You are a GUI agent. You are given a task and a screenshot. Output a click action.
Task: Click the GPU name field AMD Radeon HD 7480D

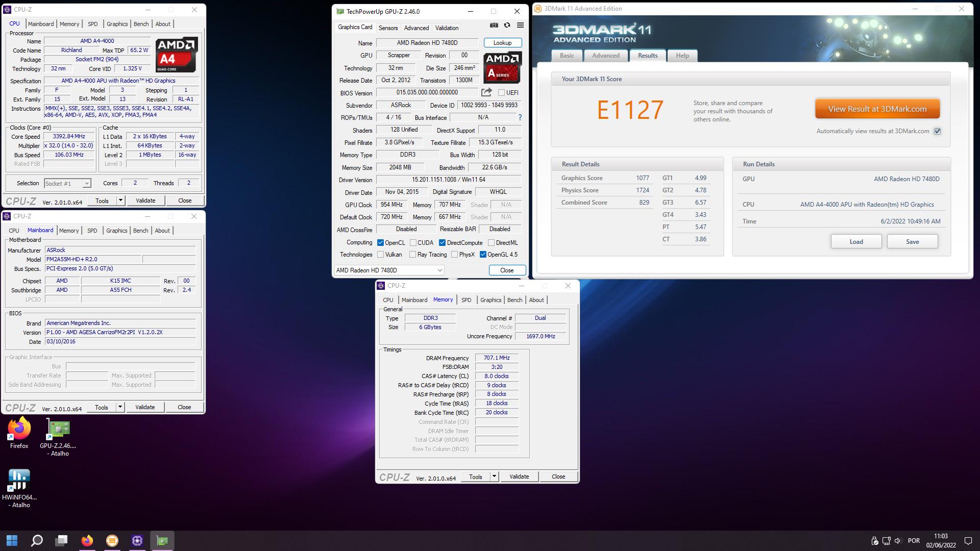(427, 43)
